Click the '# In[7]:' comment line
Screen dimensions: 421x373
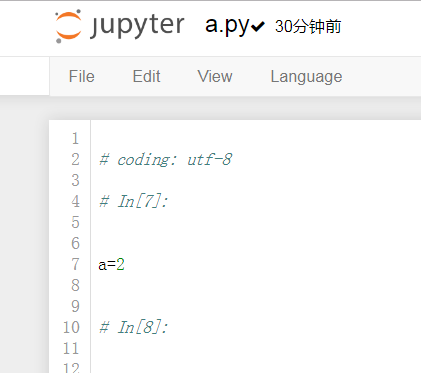[133, 202]
